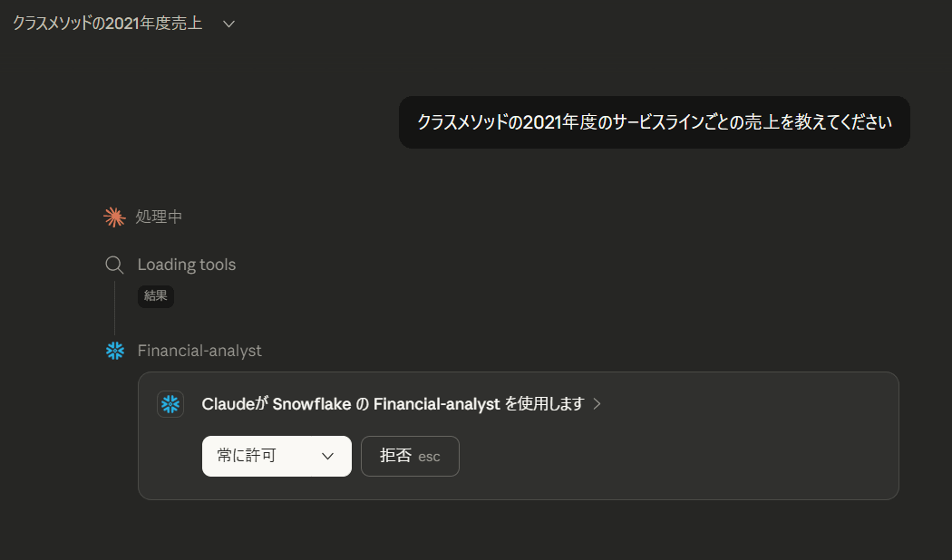Click the 結果 badge under Loading tools

[156, 295]
